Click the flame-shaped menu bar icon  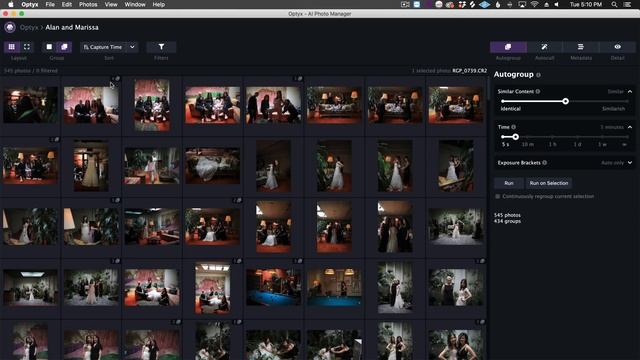[x=498, y=4]
